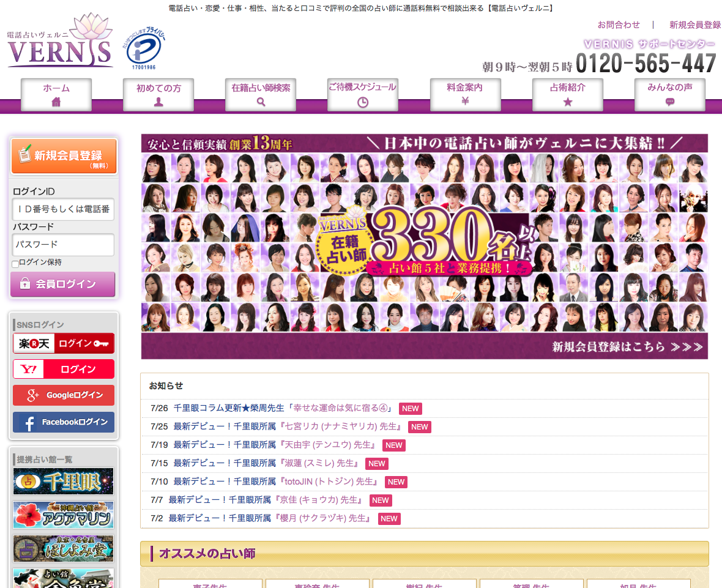Open the ご待機スケジュール navigation tab

point(363,94)
